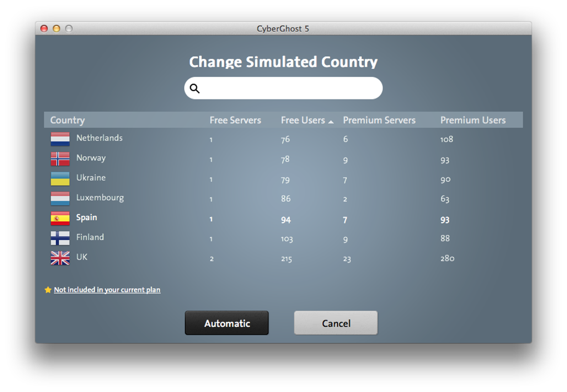The width and height of the screenshot is (567, 392).
Task: Click Netherlands free users value 76
Action: [285, 139]
